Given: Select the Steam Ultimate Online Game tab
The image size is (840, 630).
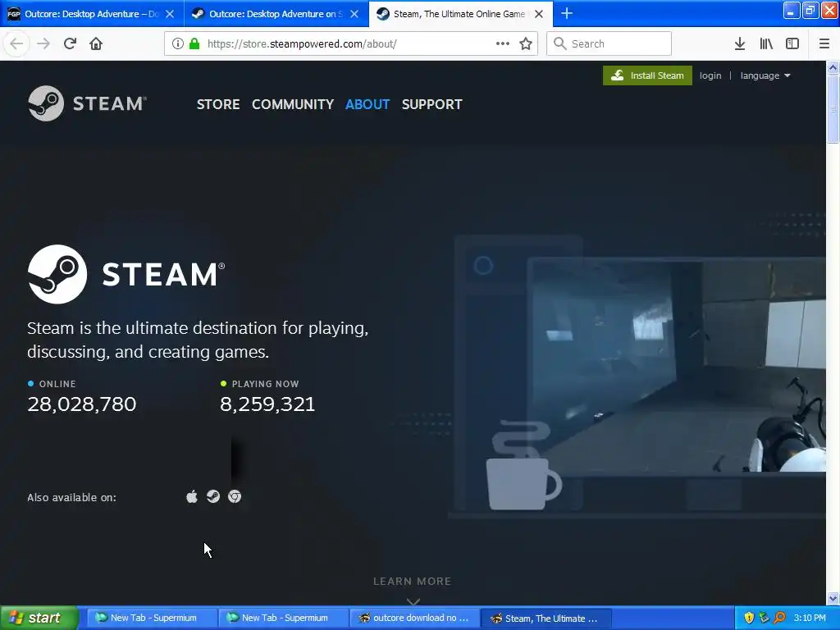Looking at the screenshot, I should (x=461, y=14).
